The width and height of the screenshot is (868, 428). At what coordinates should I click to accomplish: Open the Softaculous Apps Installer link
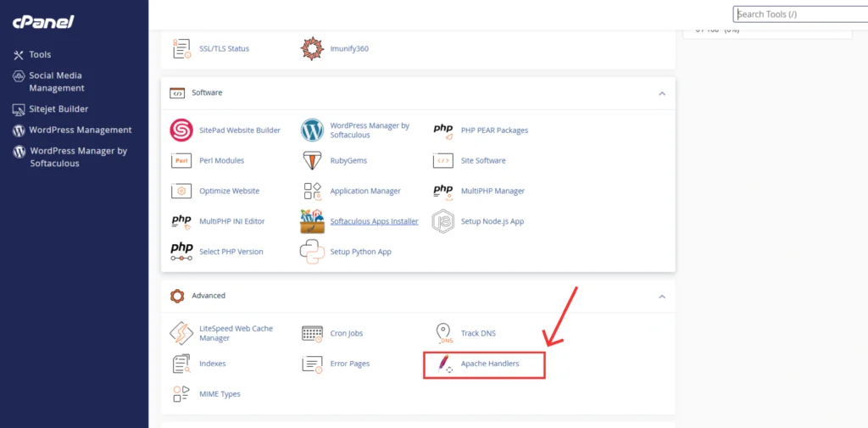click(x=374, y=221)
